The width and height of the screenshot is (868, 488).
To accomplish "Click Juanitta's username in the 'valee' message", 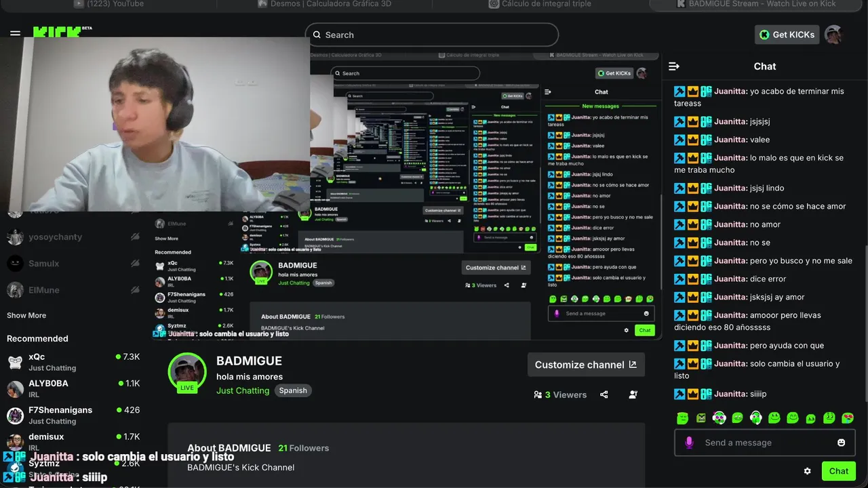I will point(731,140).
